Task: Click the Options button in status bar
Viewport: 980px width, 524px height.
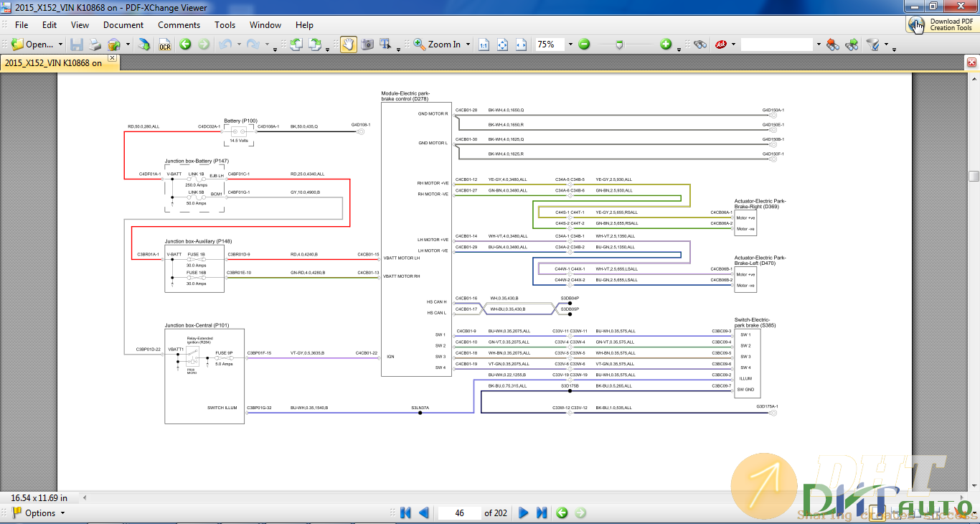Action: click(x=38, y=513)
